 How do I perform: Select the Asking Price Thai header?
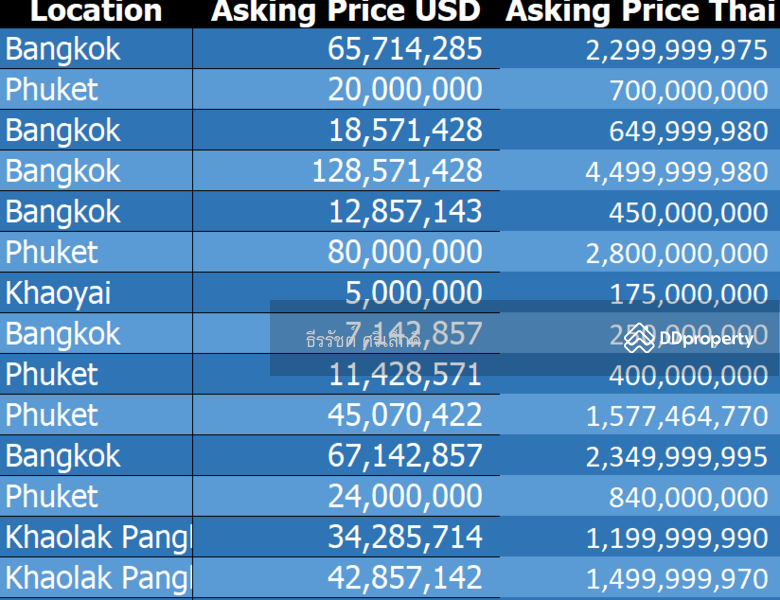point(640,12)
